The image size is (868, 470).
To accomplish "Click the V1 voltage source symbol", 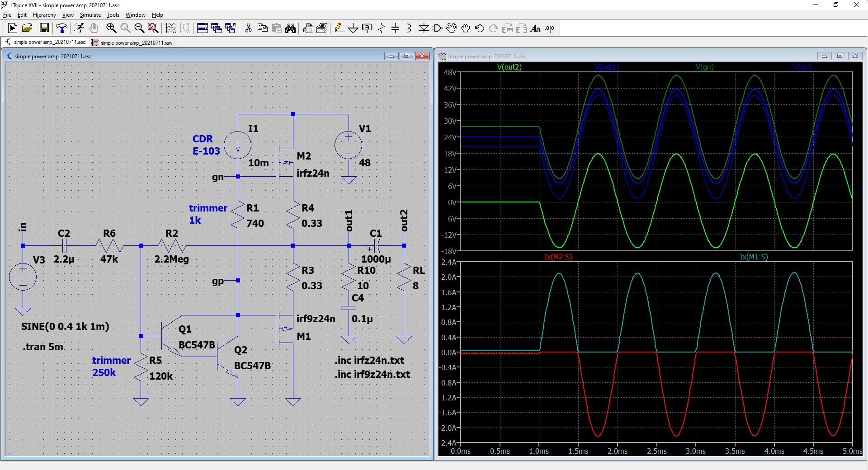I will [x=348, y=146].
